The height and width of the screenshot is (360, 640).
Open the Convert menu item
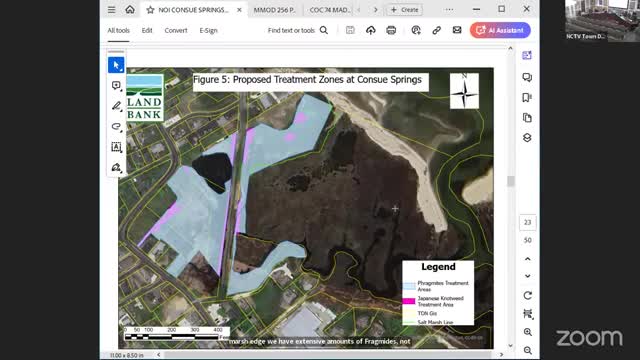coord(176,31)
